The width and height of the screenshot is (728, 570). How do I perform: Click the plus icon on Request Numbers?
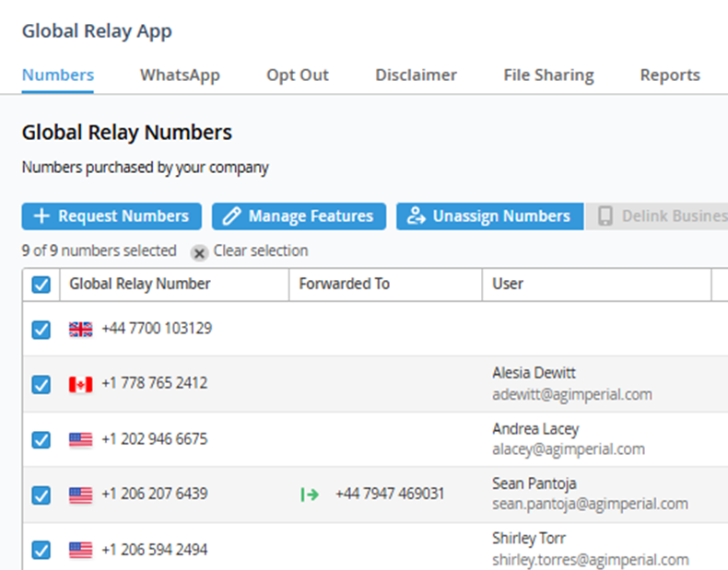point(41,215)
